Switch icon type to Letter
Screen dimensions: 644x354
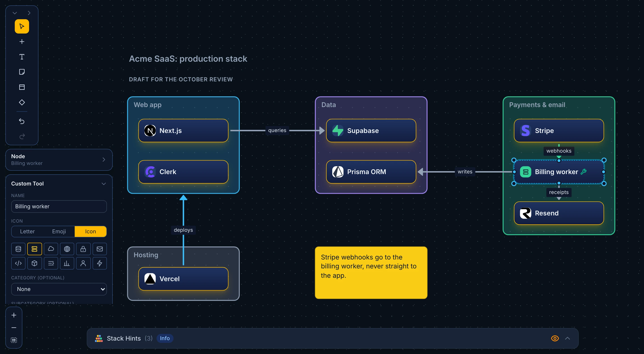pyautogui.click(x=27, y=231)
